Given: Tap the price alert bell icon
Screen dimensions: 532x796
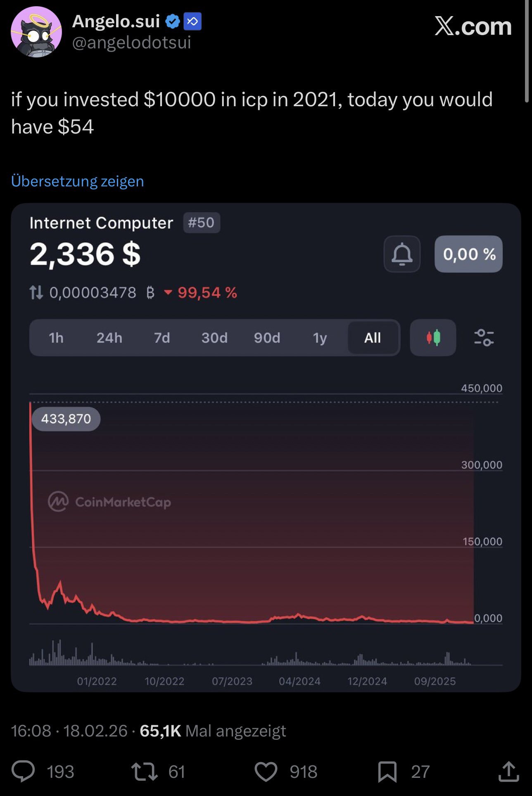Looking at the screenshot, I should tap(402, 254).
